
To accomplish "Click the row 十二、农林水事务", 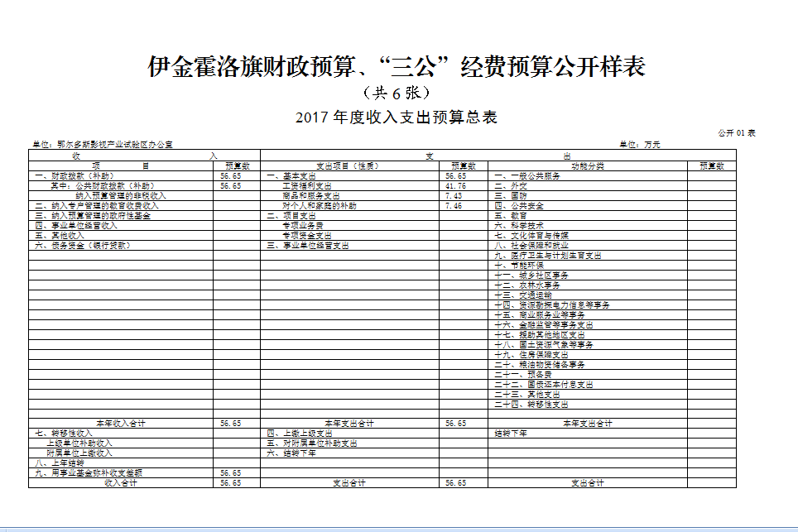I will point(587,285).
